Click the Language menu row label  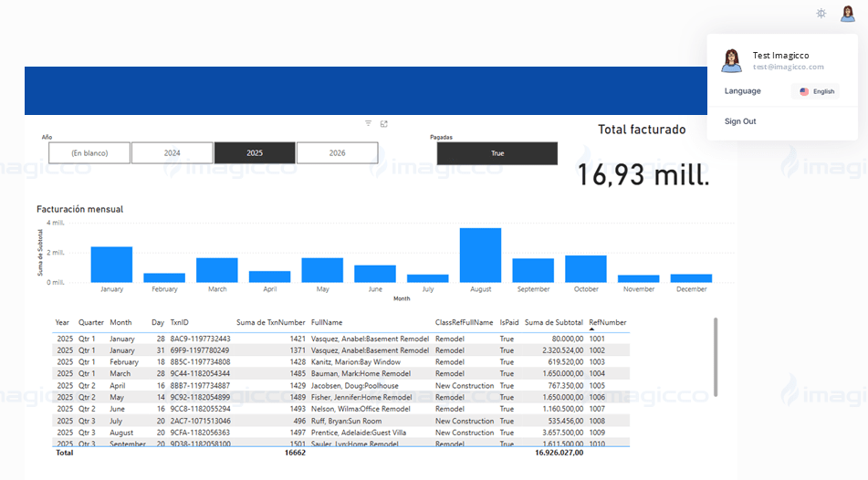pyautogui.click(x=743, y=91)
